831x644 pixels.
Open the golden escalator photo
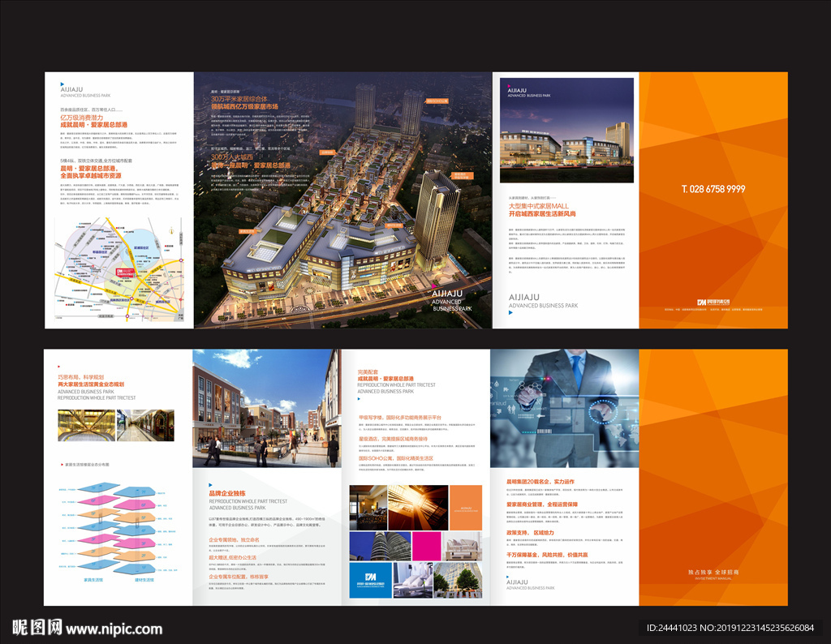click(x=86, y=425)
